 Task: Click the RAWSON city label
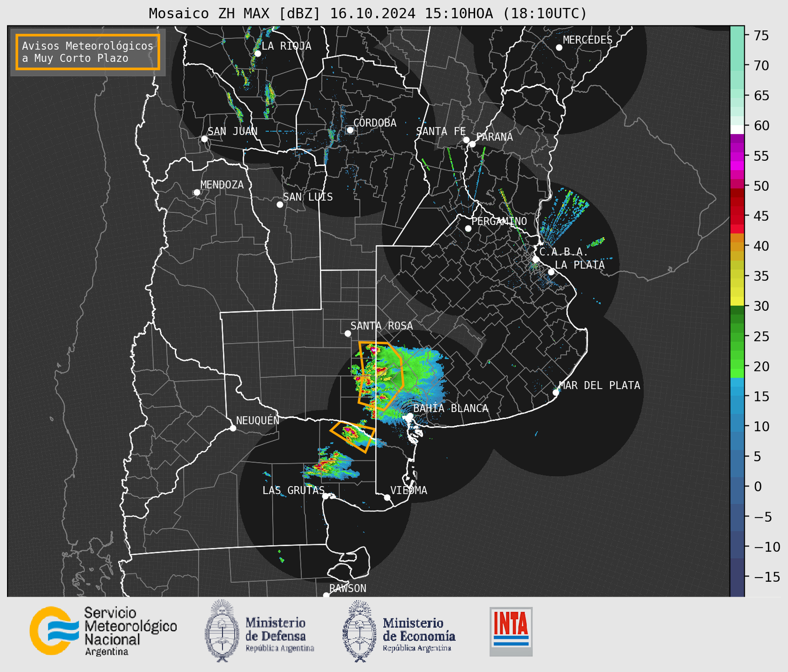tap(348, 588)
